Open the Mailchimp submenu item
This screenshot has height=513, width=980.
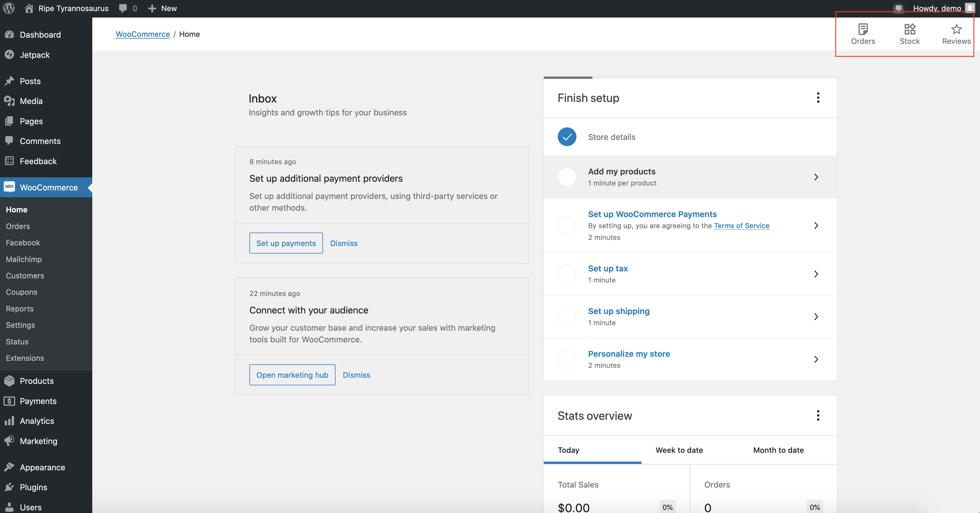click(x=24, y=259)
